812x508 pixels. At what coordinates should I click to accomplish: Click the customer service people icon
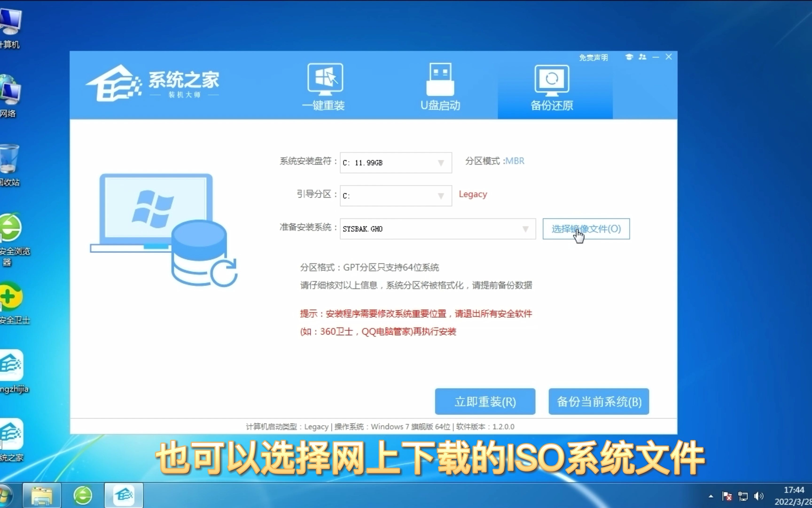pyautogui.click(x=642, y=57)
